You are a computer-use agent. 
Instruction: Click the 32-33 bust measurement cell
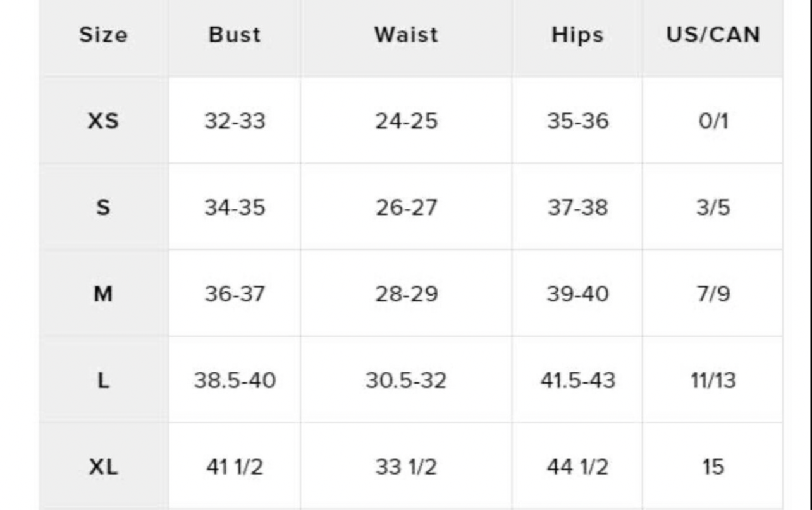coord(235,120)
